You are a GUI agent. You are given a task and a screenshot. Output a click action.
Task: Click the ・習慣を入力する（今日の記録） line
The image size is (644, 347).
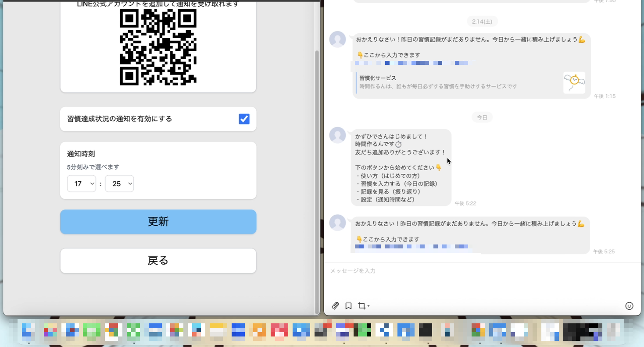click(398, 184)
